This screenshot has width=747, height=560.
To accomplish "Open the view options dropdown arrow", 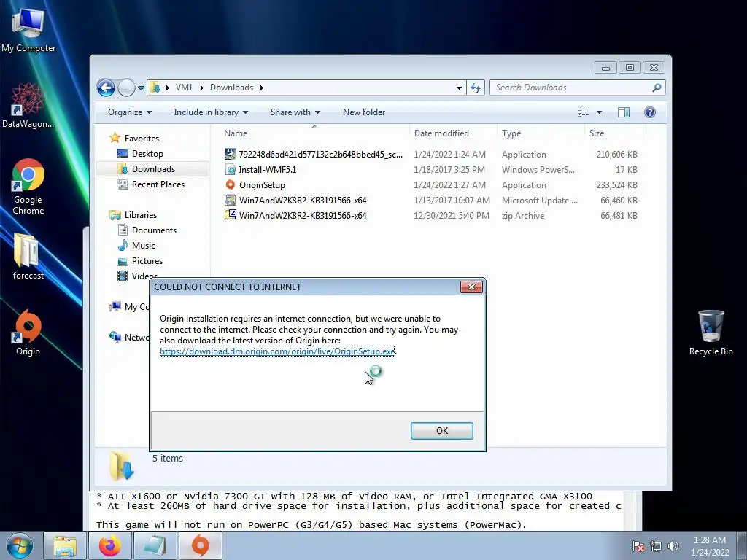I will (x=600, y=112).
